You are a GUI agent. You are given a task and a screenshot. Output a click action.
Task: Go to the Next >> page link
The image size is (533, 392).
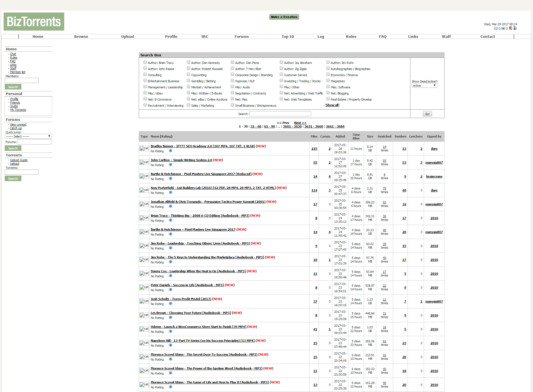pyautogui.click(x=300, y=123)
